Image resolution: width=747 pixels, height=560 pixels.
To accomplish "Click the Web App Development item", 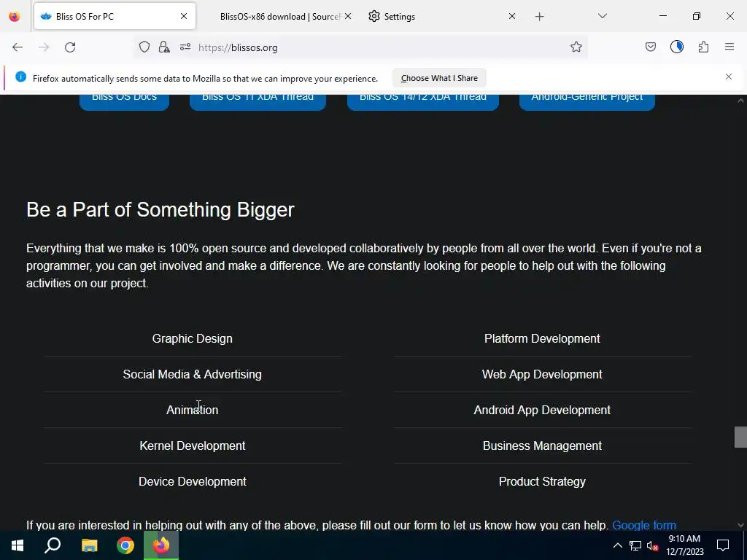I will 542,374.
